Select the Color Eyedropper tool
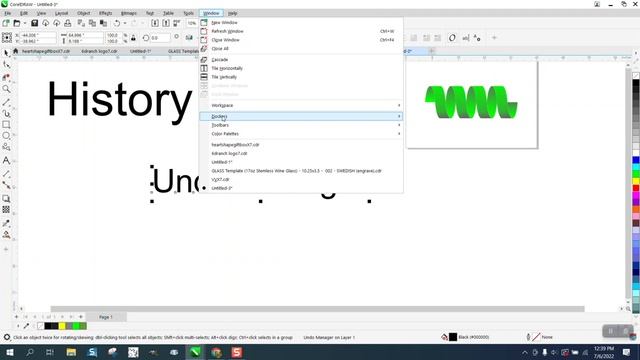This screenshot has height=360, width=640. pyautogui.click(x=6, y=223)
